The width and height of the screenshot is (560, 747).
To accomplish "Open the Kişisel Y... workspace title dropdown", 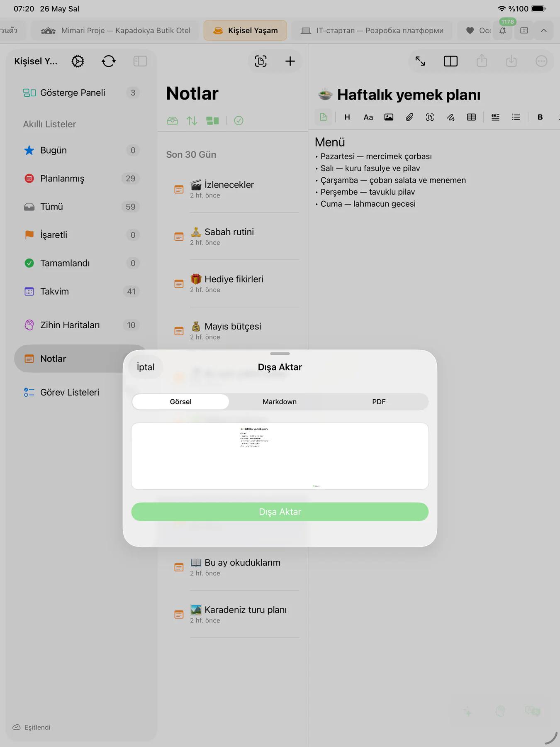I will pyautogui.click(x=36, y=61).
